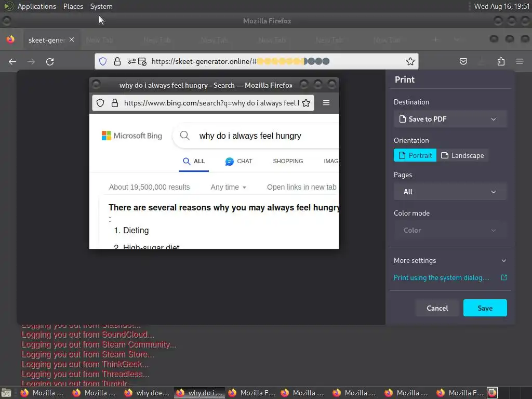The width and height of the screenshot is (532, 399).
Task: Reload the page with refresh icon
Action: [50, 61]
